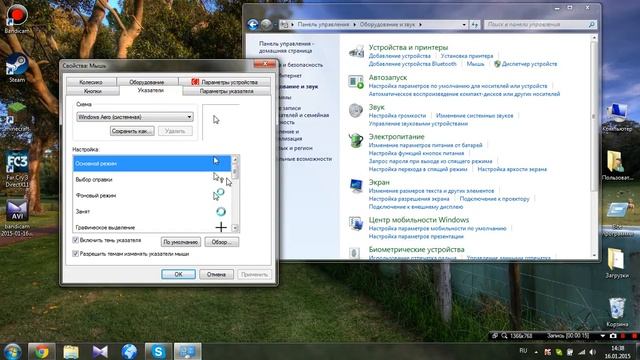Launch Google Chrome from taskbar

coord(41,351)
